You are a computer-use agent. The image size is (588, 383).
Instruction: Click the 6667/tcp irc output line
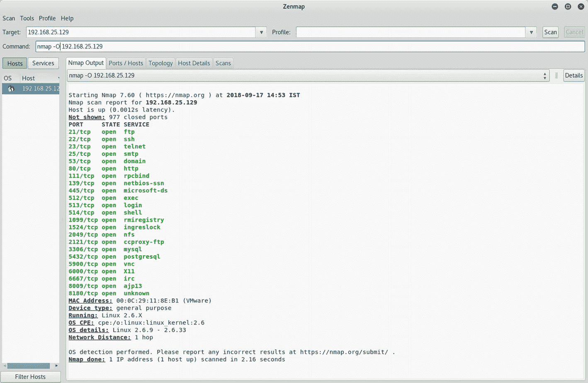pyautogui.click(x=102, y=279)
